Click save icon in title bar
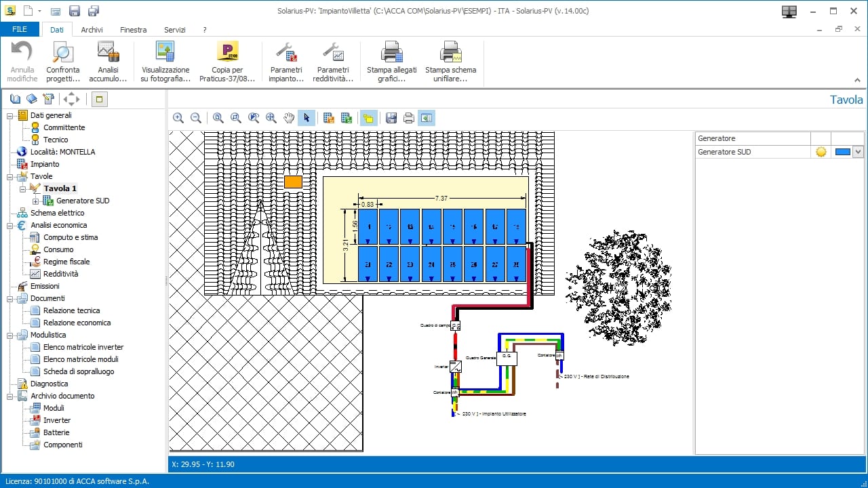The height and width of the screenshot is (488, 868). click(x=75, y=11)
